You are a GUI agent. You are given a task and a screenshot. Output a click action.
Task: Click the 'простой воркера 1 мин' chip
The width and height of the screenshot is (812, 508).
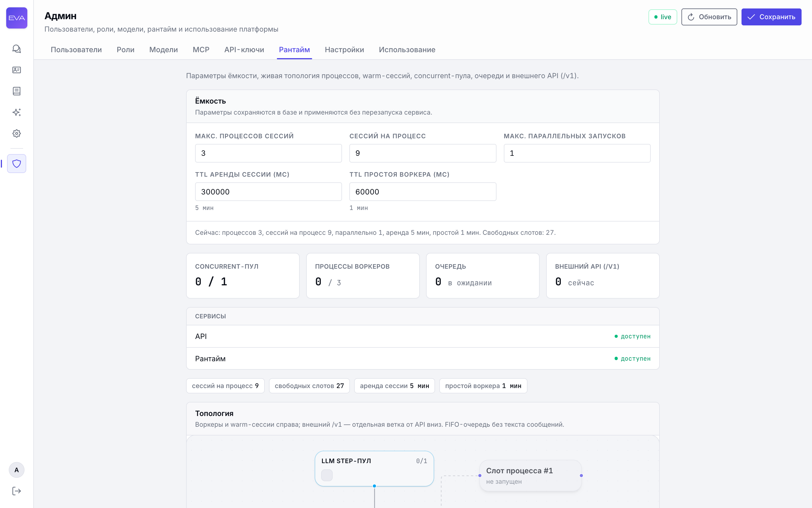483,386
